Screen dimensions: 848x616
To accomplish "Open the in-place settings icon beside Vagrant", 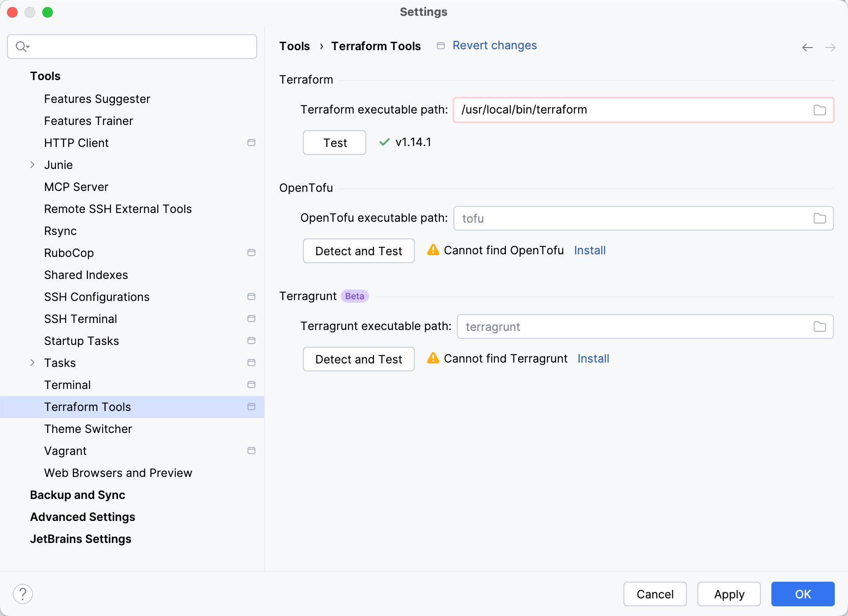I will point(251,451).
